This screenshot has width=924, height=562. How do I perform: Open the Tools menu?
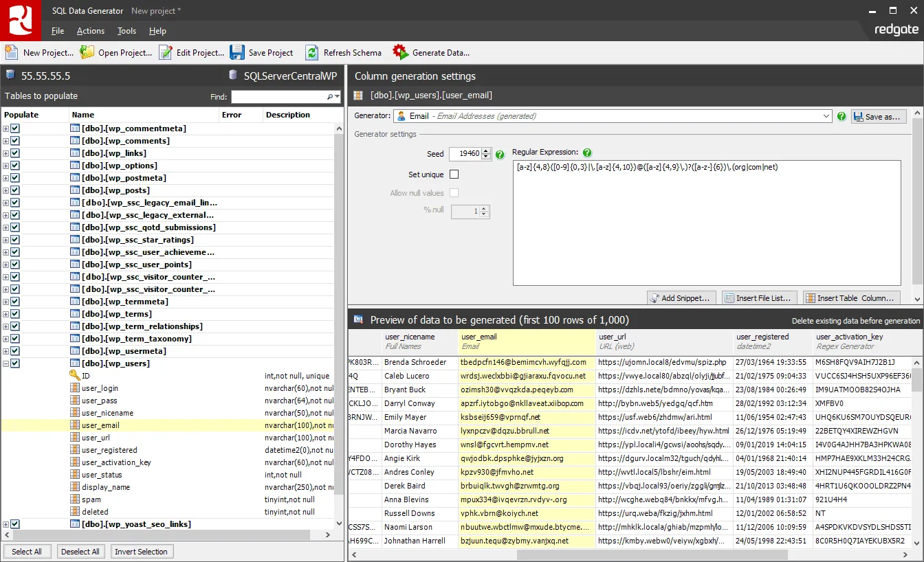coord(126,31)
